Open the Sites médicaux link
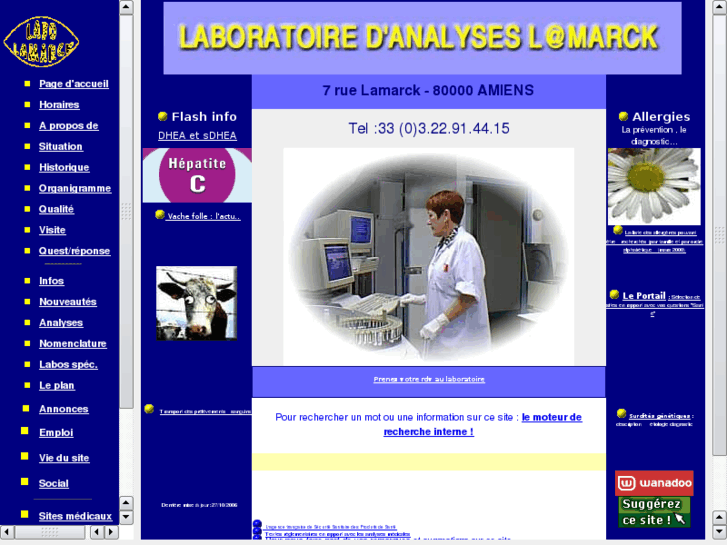The image size is (727, 545). 76,516
